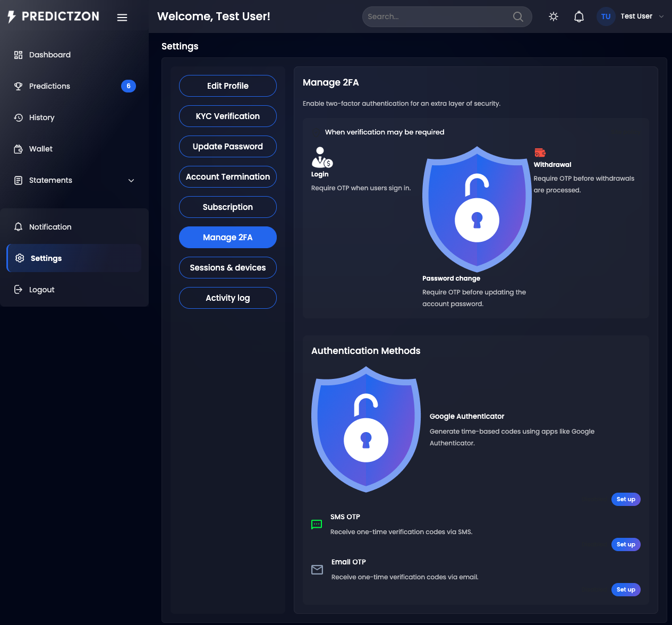Click the Set up button for SMS OTP
This screenshot has width=672, height=625.
click(626, 545)
